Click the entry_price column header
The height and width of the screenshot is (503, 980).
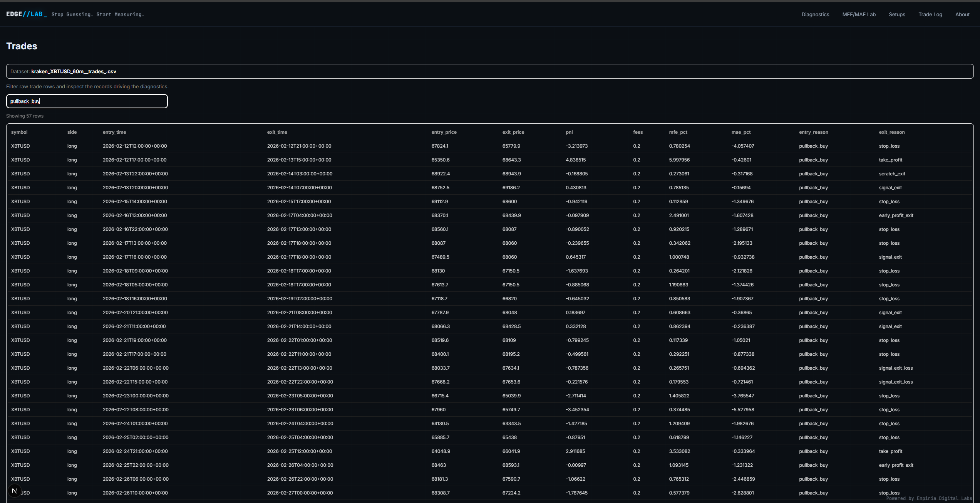click(444, 132)
